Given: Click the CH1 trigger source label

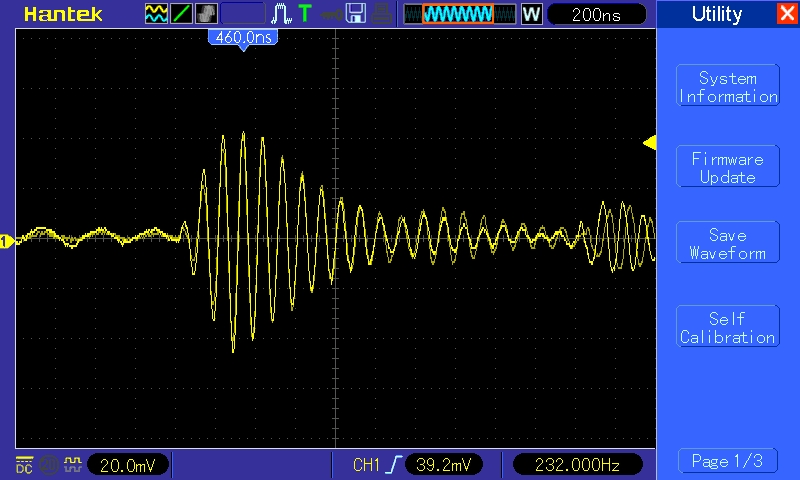Looking at the screenshot, I should click(x=366, y=465).
